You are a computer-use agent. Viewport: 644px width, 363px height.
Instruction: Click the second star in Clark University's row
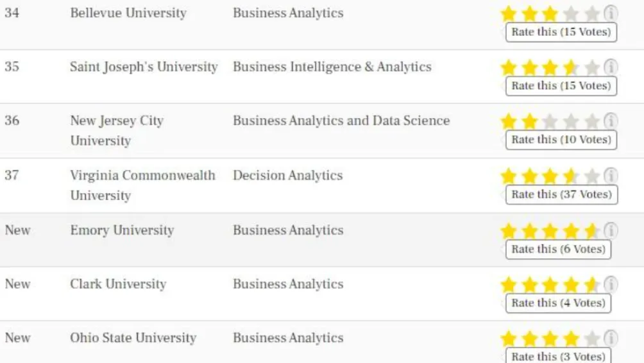tap(529, 285)
